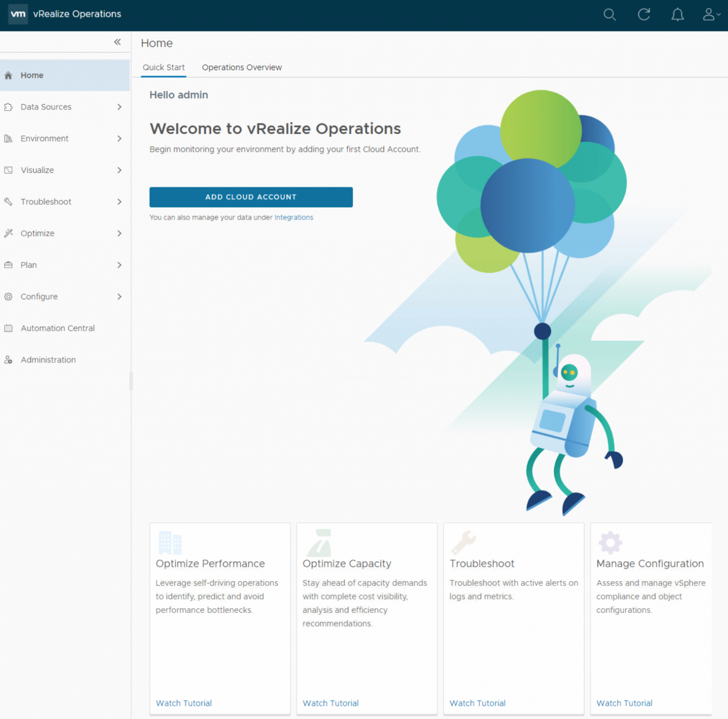Open the Integrations link

pyautogui.click(x=294, y=217)
